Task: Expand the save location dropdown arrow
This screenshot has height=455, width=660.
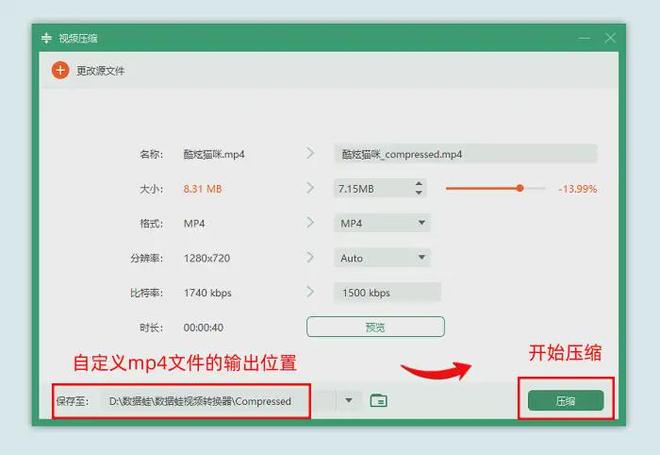Action: 349,400
